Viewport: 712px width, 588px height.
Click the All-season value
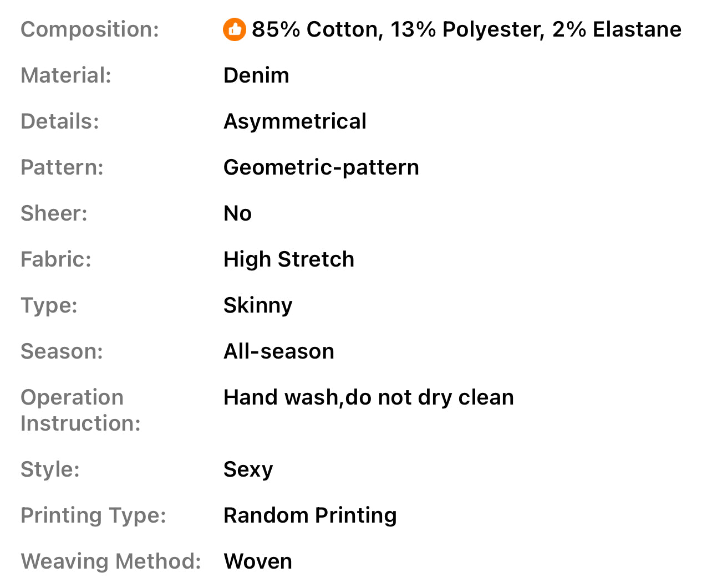pos(279,351)
